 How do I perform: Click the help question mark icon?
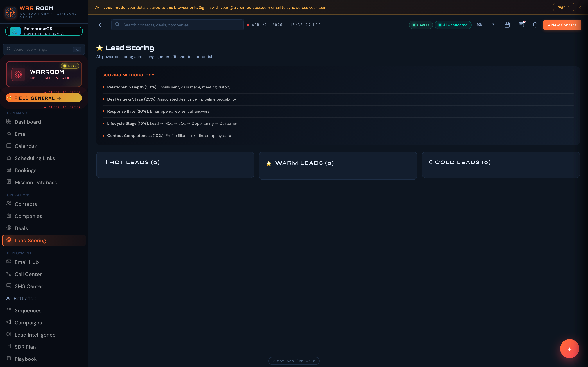click(493, 25)
